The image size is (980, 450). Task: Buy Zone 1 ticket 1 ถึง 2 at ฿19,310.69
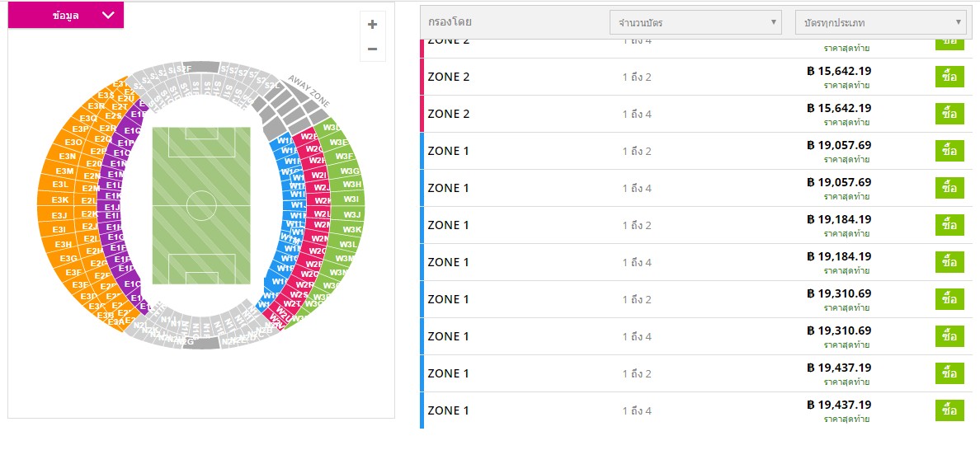click(949, 299)
